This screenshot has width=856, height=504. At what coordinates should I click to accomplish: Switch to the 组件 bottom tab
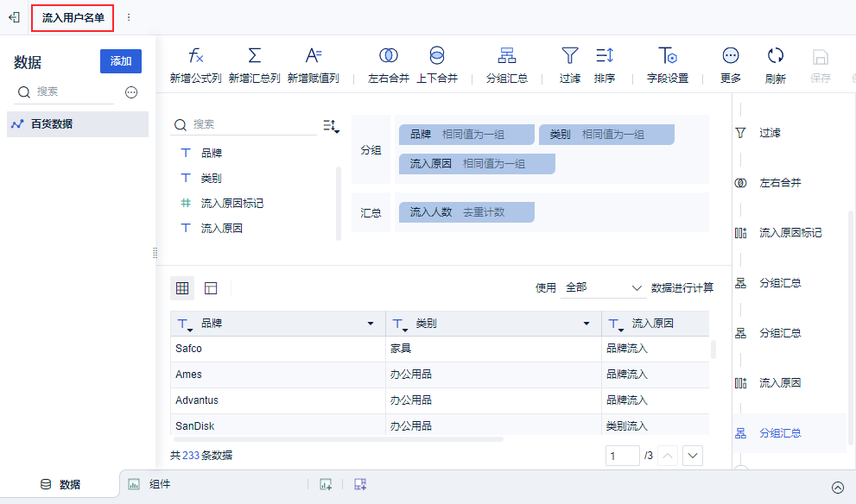(149, 484)
